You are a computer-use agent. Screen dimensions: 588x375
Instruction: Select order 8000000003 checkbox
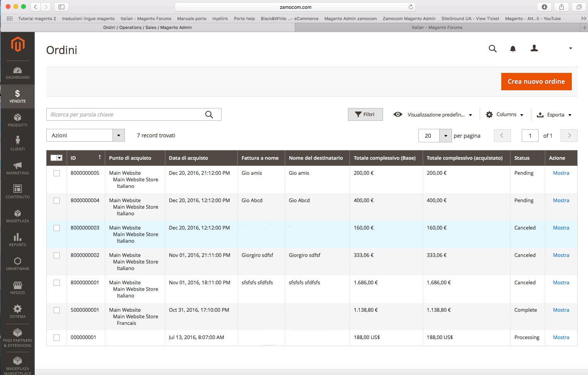57,228
